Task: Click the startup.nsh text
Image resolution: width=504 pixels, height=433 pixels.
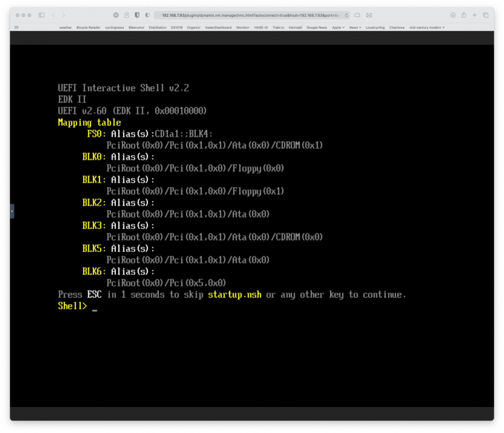Action: pyautogui.click(x=235, y=294)
